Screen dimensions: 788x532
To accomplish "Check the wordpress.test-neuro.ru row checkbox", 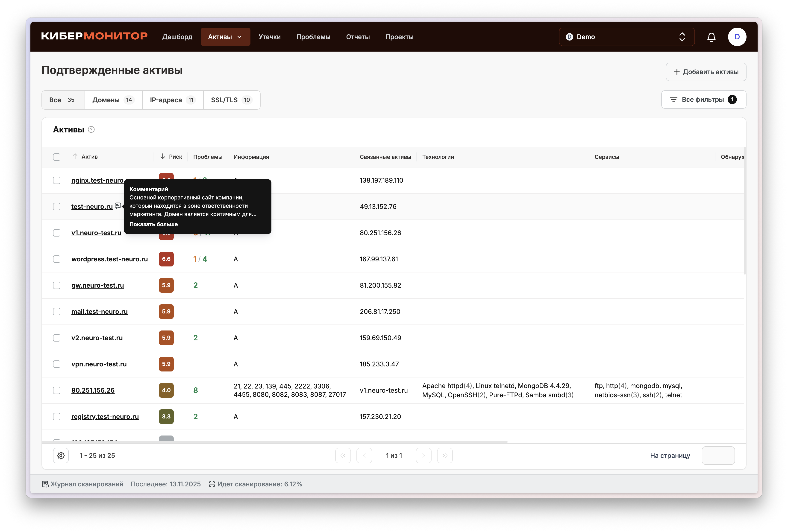I will click(57, 259).
